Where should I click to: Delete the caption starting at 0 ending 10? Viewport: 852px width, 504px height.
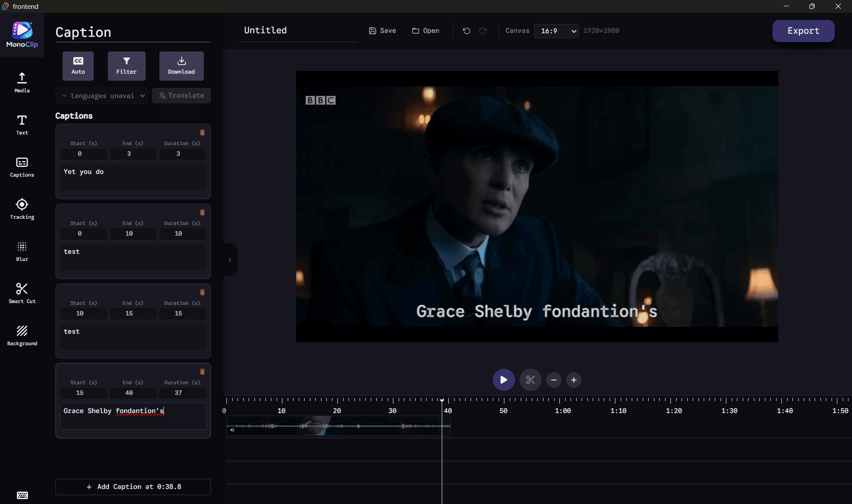click(202, 212)
